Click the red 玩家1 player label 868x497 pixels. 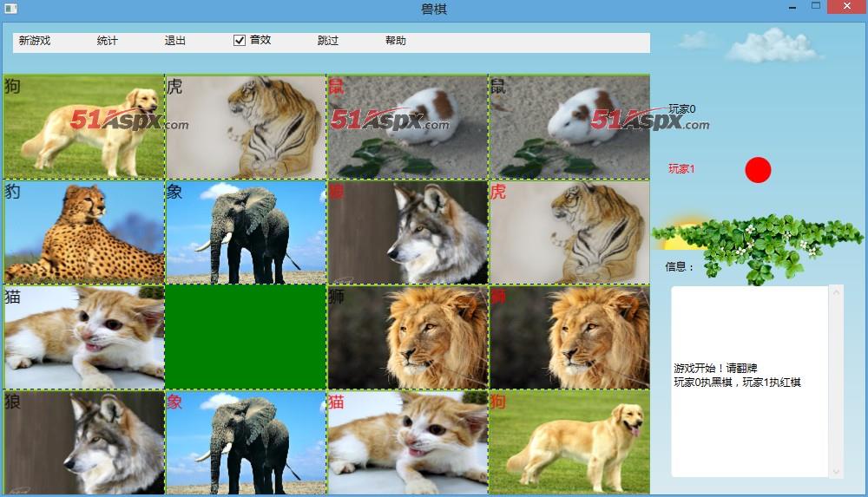coord(681,169)
